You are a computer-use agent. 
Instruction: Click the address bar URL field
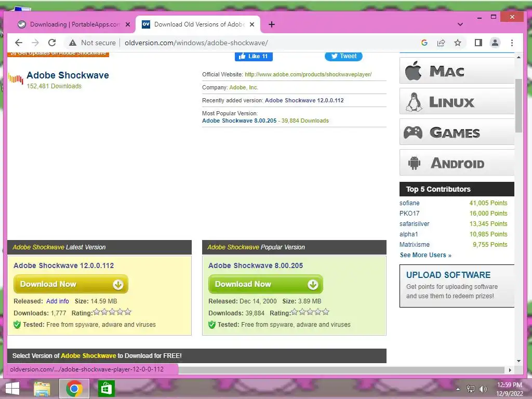(196, 43)
